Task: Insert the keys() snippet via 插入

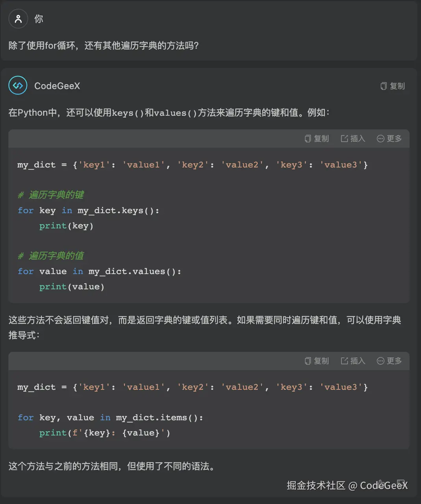Action: (x=352, y=139)
